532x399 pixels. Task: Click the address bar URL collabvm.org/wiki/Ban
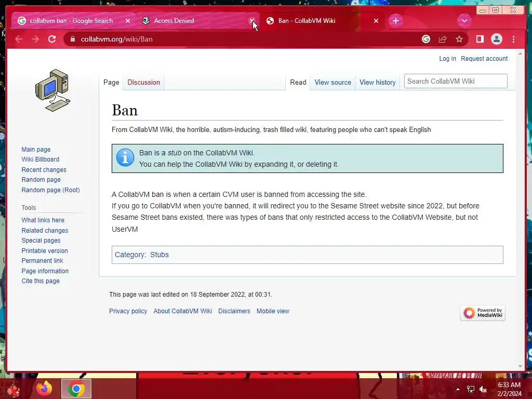pyautogui.click(x=116, y=39)
